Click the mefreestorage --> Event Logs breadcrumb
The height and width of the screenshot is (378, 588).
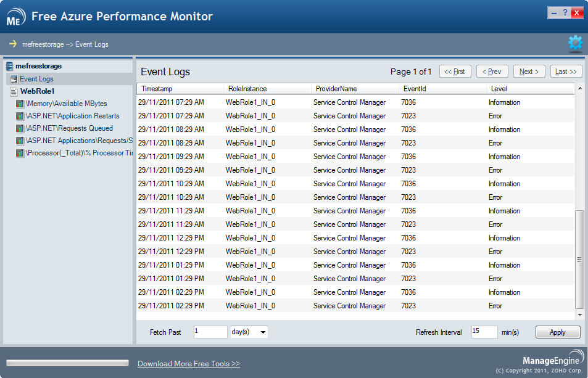click(65, 44)
